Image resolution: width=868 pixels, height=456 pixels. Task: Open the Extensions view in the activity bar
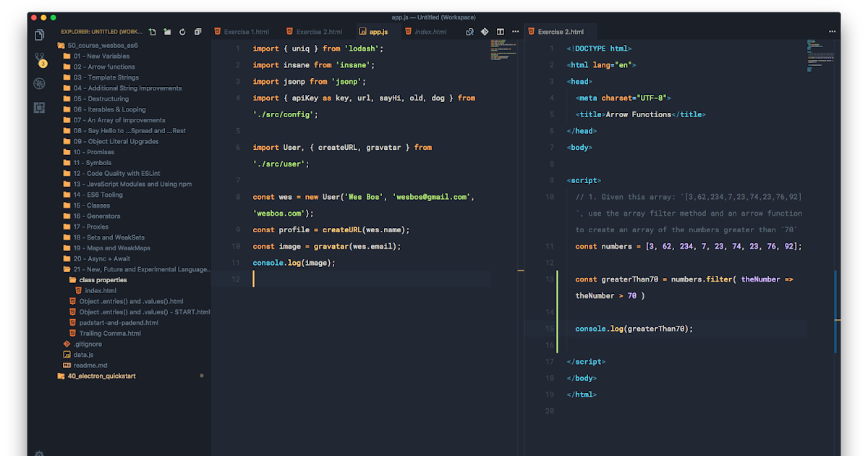(x=39, y=107)
